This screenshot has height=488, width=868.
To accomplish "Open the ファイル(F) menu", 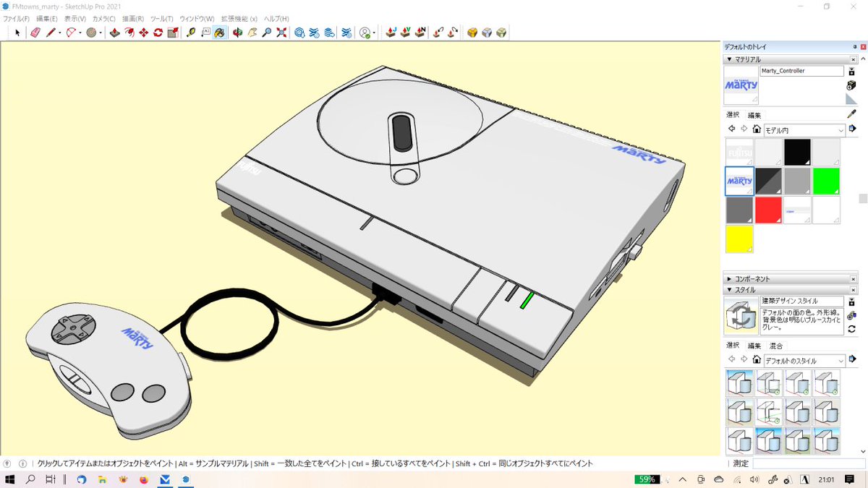I will pos(17,18).
